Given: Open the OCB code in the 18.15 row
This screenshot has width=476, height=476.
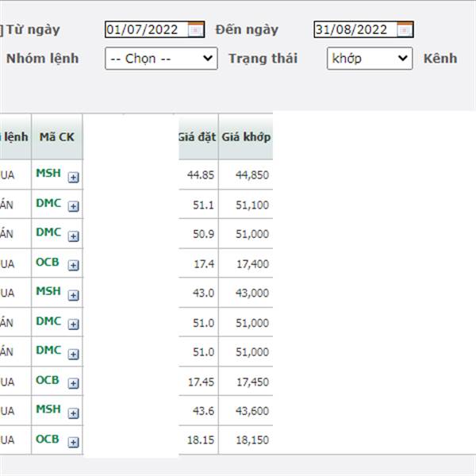Looking at the screenshot, I should click(48, 439).
